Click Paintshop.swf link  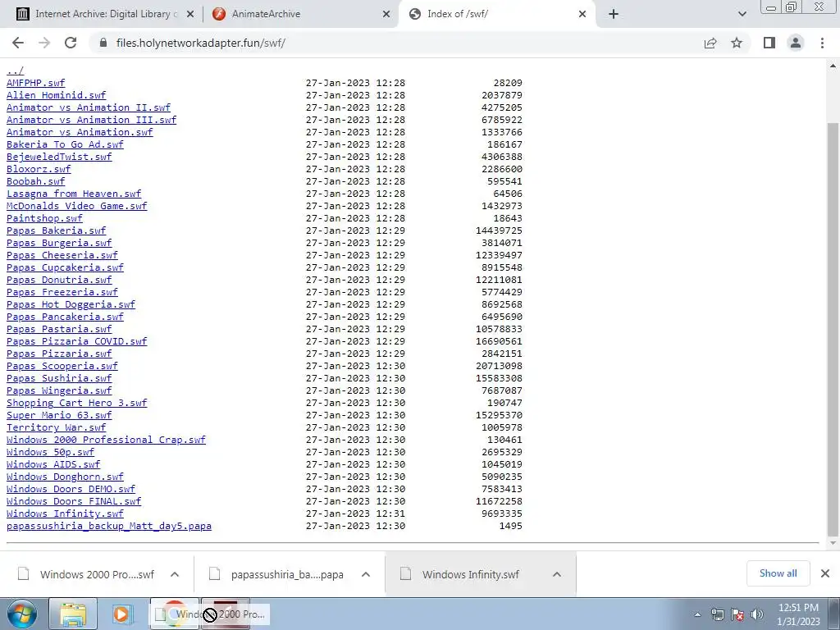pos(44,218)
